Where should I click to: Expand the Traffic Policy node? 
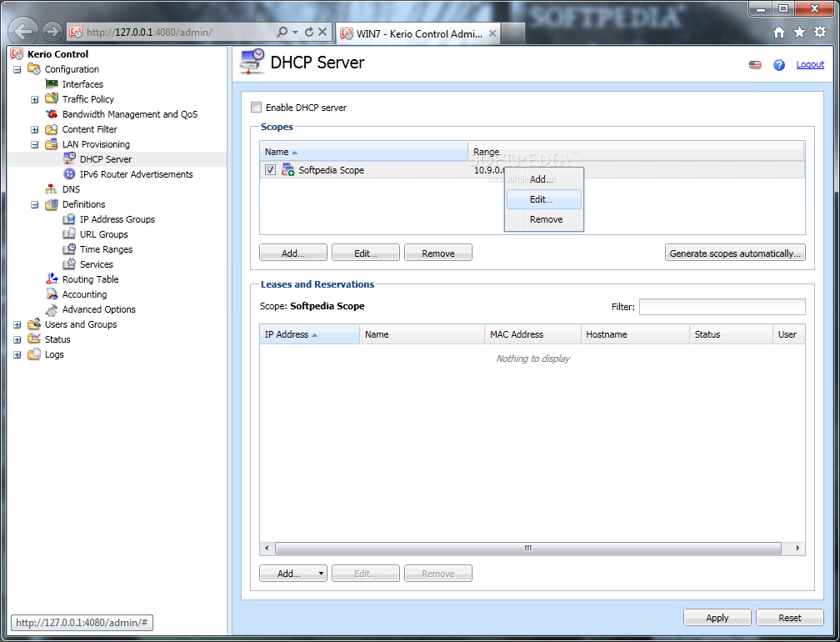35,99
